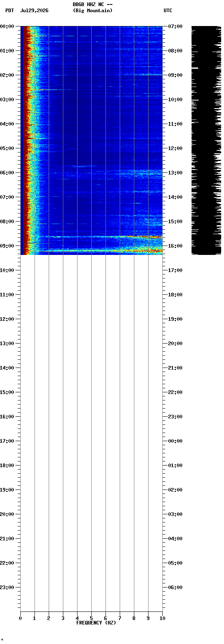This screenshot has width=224, height=644.
Task: Click the frequency axis value '3'
Action: tap(63, 618)
